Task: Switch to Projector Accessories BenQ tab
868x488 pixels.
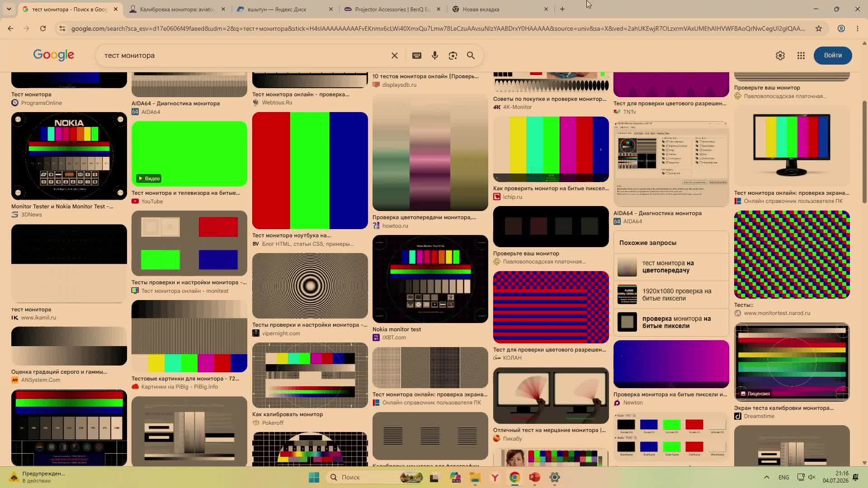Action: [392, 9]
